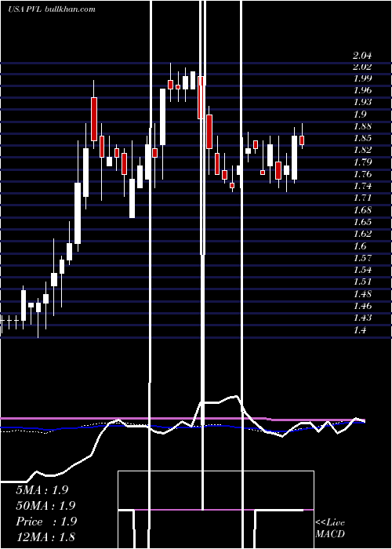This screenshot has height=549, width=392.
Task: Click the '12MA : 1.8' indicator text
Action: (45, 537)
